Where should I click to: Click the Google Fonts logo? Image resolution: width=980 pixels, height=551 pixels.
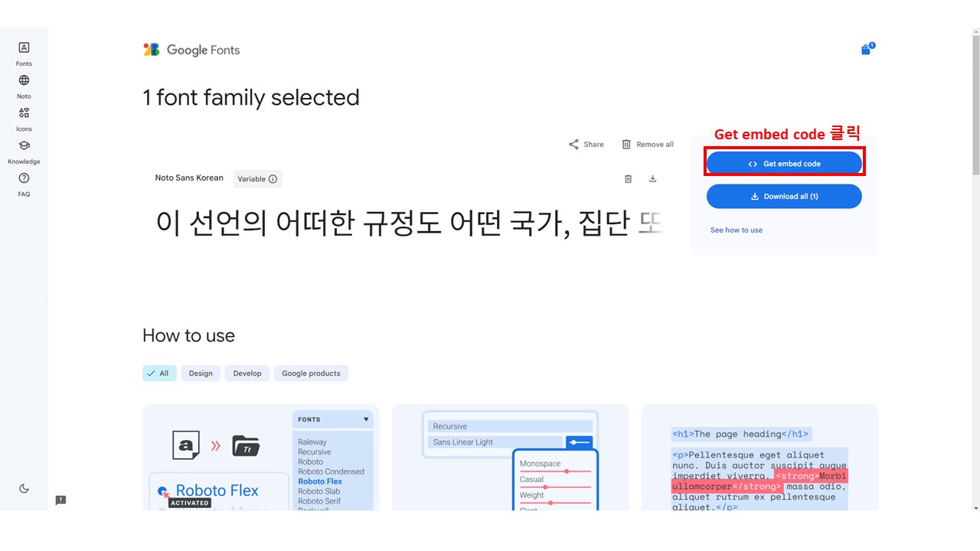coord(191,50)
